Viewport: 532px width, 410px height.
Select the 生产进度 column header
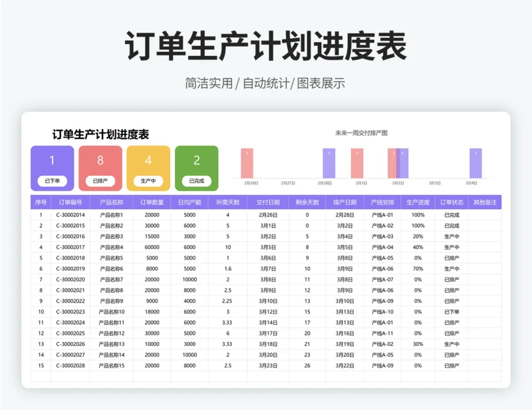[x=418, y=202]
